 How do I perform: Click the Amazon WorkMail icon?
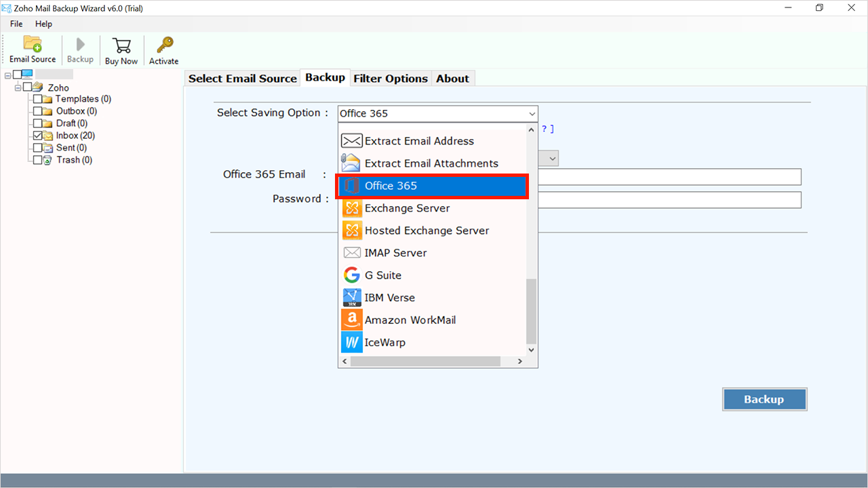tap(352, 320)
